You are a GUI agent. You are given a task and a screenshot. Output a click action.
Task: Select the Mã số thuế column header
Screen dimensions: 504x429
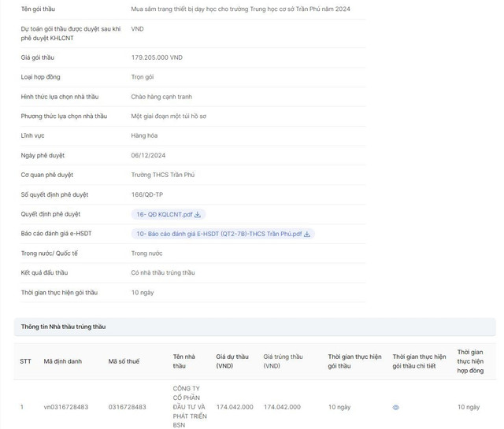pos(124,361)
